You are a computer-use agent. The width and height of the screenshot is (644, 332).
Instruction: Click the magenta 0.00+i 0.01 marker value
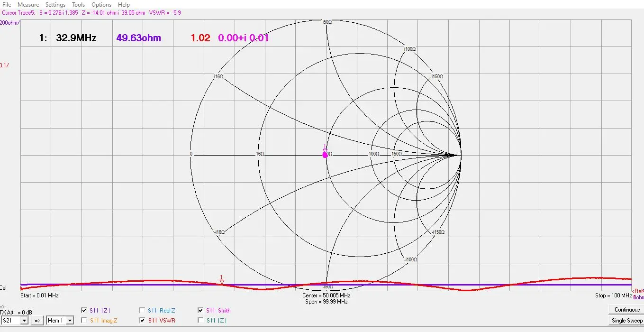pos(243,38)
